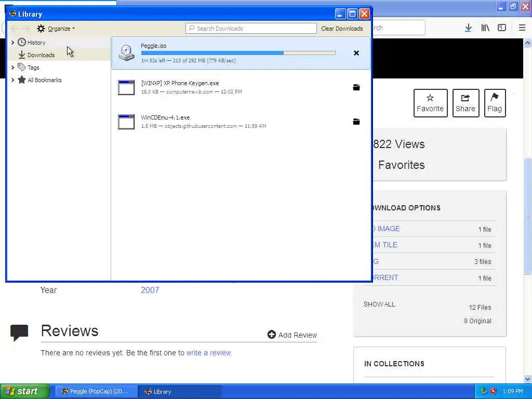The width and height of the screenshot is (532, 399).
Task: Click the Add Review link
Action: tap(298, 335)
